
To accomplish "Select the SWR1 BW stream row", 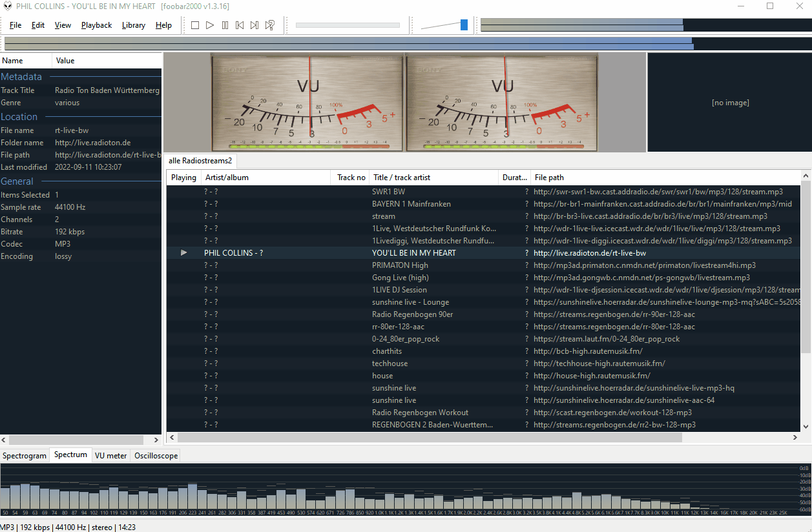I will pyautogui.click(x=483, y=192).
